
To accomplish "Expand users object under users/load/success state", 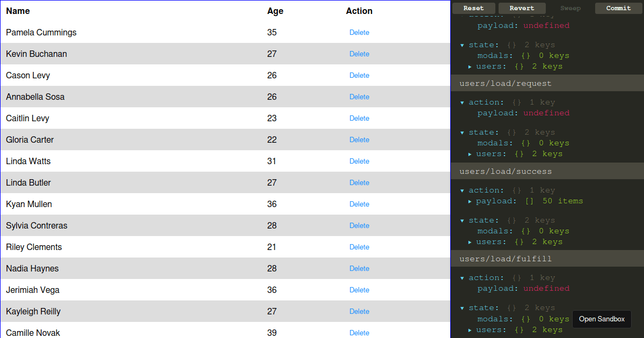I will pos(470,242).
